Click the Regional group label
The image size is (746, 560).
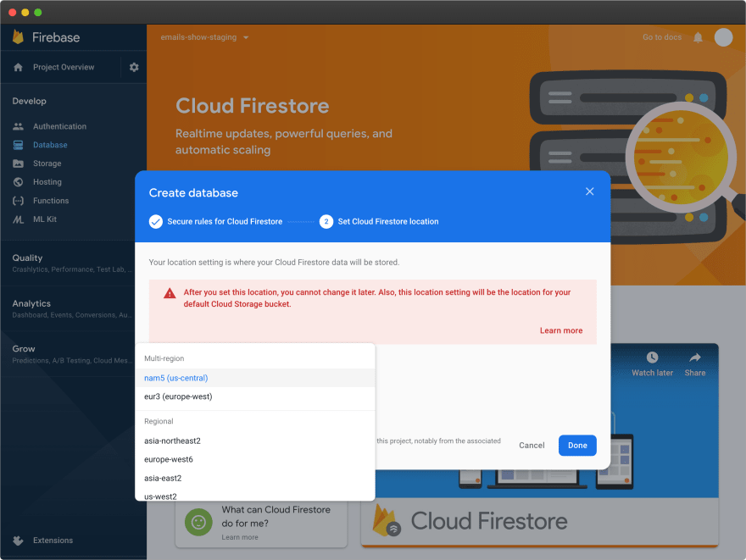click(x=159, y=421)
